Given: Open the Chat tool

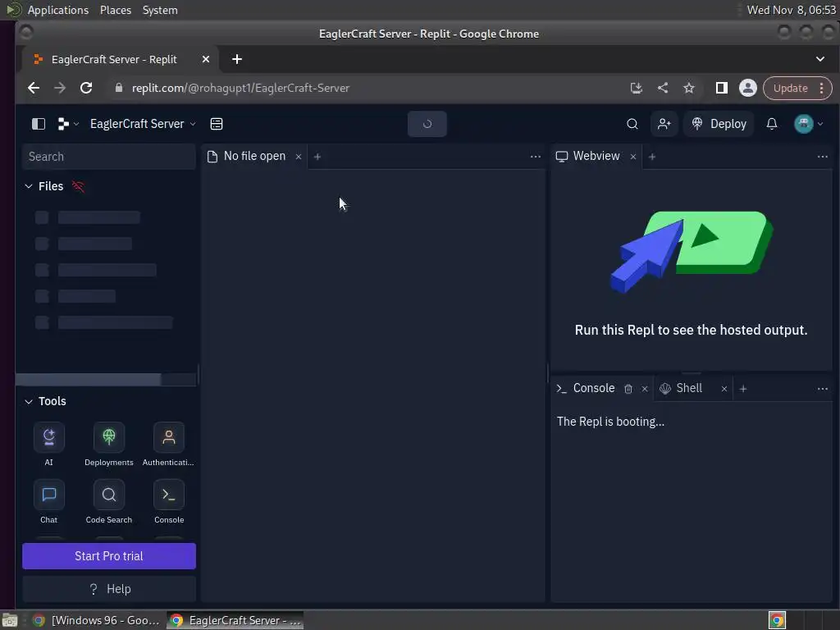Looking at the screenshot, I should pyautogui.click(x=48, y=501).
